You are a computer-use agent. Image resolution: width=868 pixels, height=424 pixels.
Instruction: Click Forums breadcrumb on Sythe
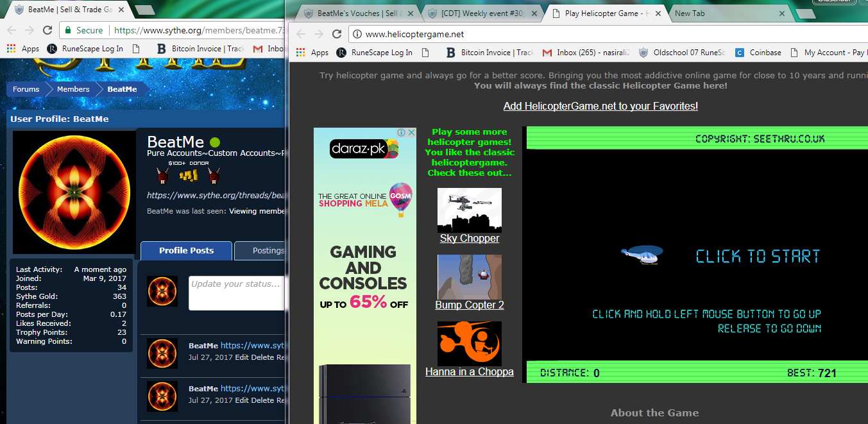click(x=26, y=89)
